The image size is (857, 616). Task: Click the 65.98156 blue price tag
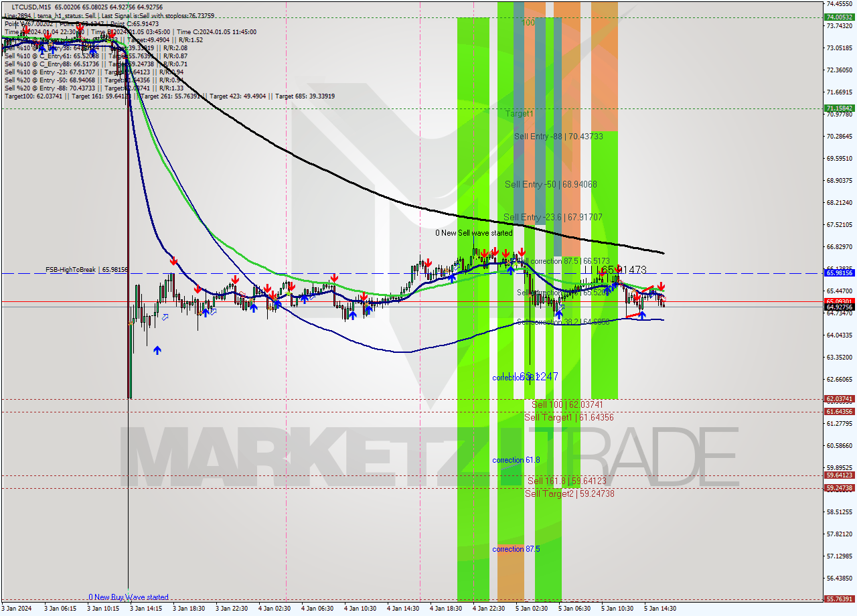(840, 273)
